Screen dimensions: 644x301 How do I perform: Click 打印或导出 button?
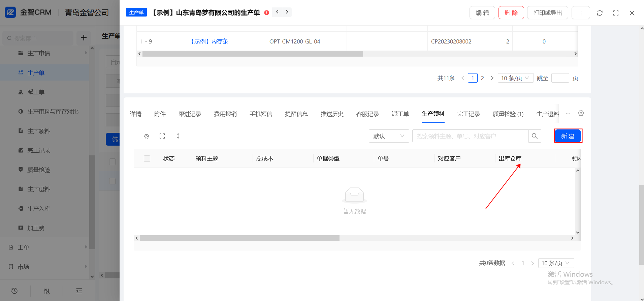tap(548, 13)
